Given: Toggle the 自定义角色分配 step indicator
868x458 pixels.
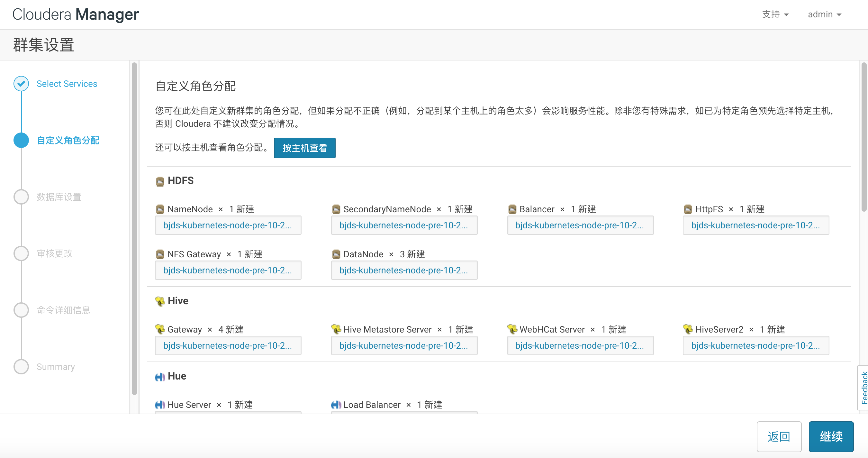Looking at the screenshot, I should tap(21, 140).
